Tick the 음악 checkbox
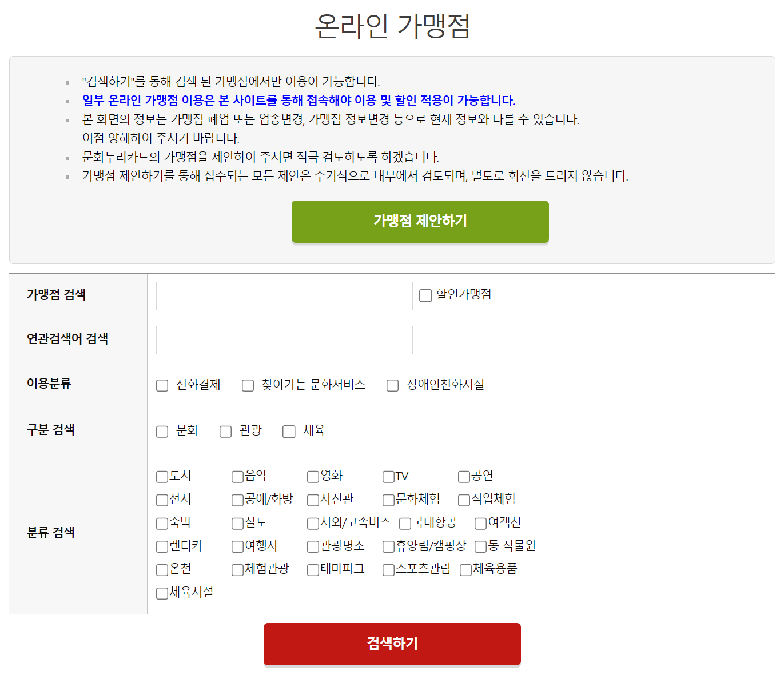The image size is (784, 679). (237, 477)
